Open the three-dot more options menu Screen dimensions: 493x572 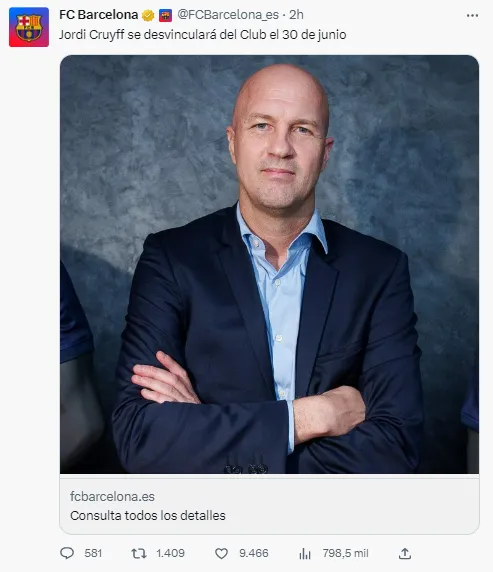472,16
